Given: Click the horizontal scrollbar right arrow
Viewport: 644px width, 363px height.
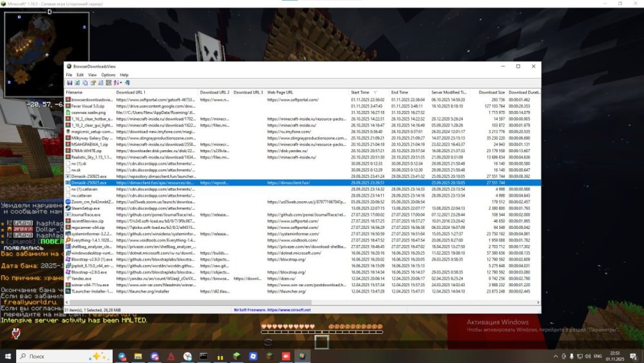Looking at the screenshot, I should (538, 302).
